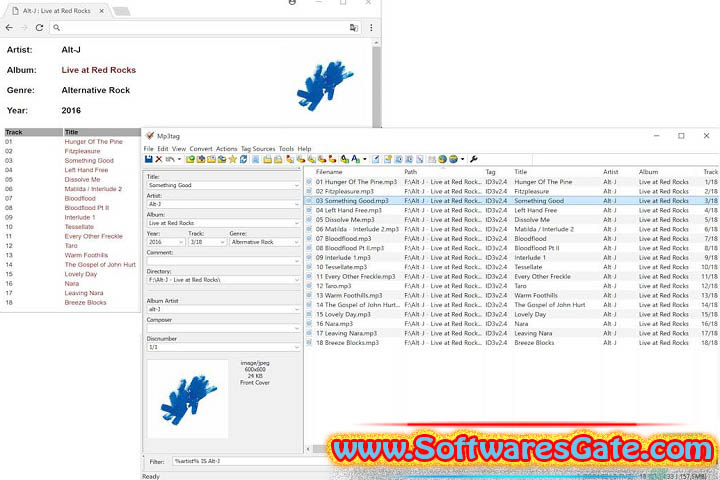Open the 'Hunger Of The Pine' link in browser
This screenshot has width=720, height=480.
coord(94,141)
